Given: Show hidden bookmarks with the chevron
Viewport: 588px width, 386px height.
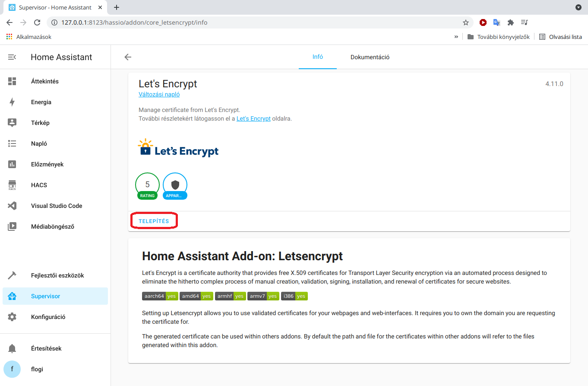Looking at the screenshot, I should click(456, 37).
